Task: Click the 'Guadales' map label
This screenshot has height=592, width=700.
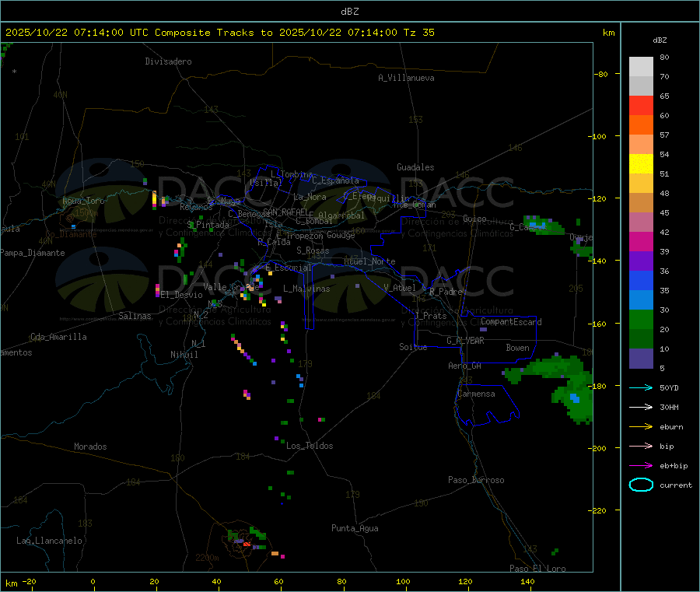Action: 415,167
